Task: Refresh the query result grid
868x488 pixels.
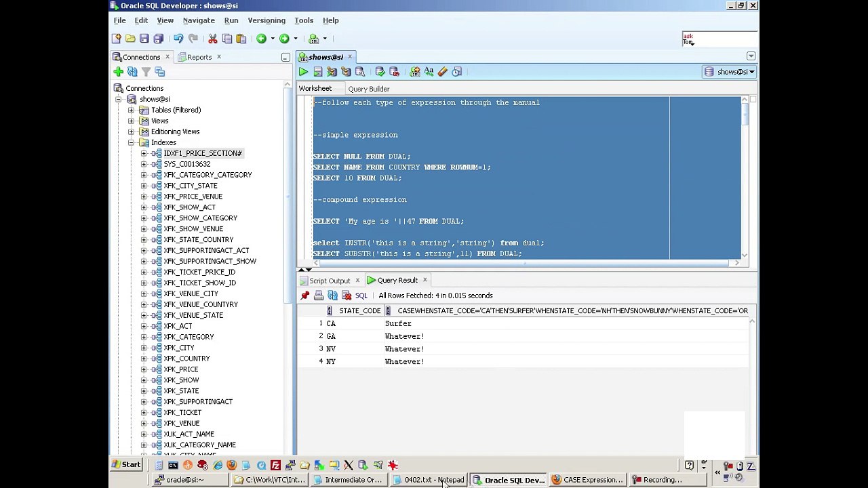Action: [x=332, y=296]
